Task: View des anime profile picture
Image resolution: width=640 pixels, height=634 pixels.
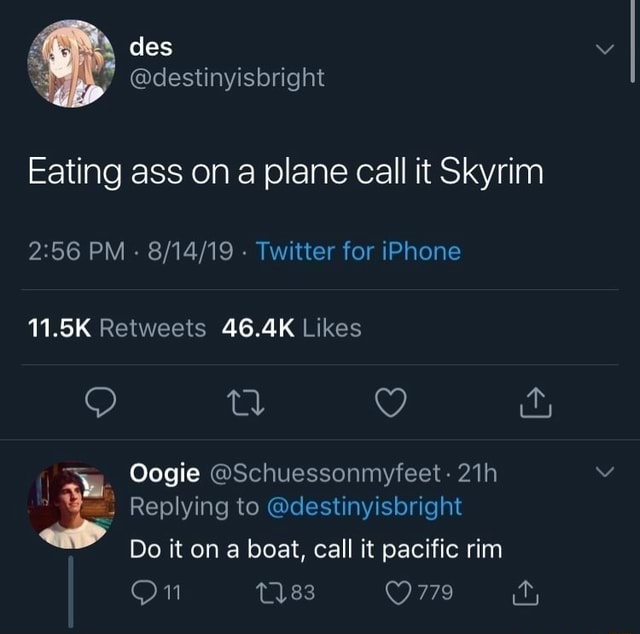Action: coord(71,64)
